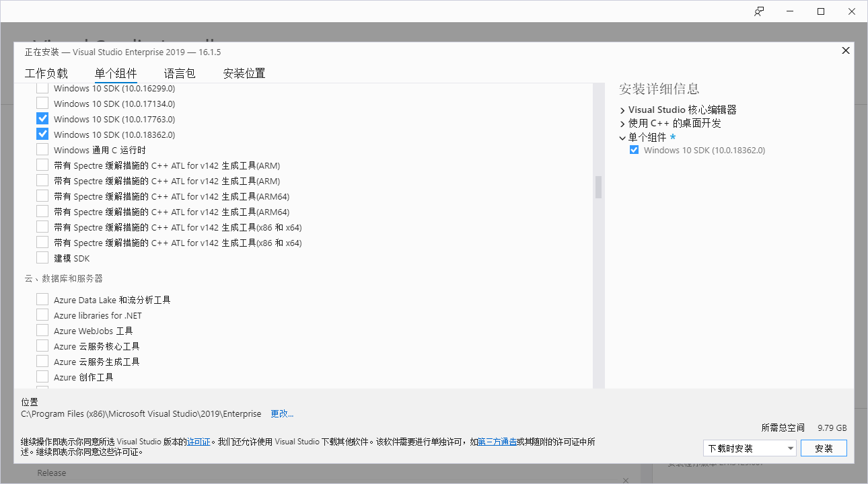Image resolution: width=868 pixels, height=484 pixels.
Task: Click the 所需总空间 label
Action: (x=783, y=428)
